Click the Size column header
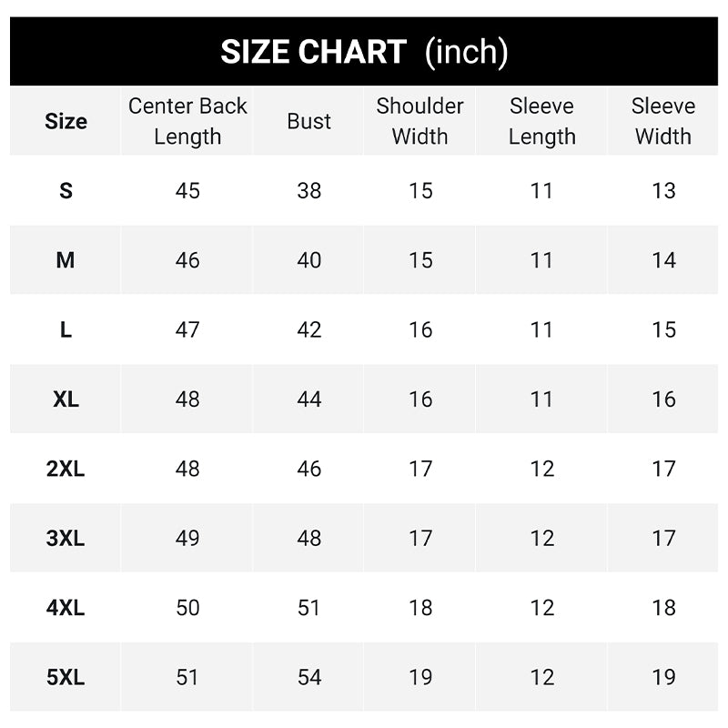 pyautogui.click(x=66, y=121)
